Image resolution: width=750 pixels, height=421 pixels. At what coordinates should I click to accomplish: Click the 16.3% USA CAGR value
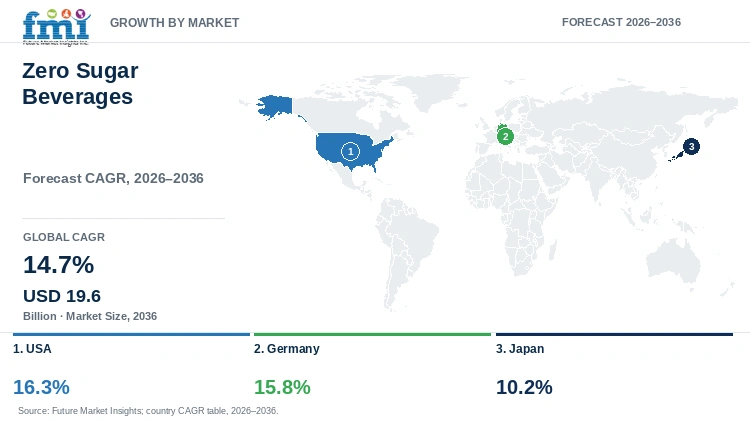tap(41, 387)
